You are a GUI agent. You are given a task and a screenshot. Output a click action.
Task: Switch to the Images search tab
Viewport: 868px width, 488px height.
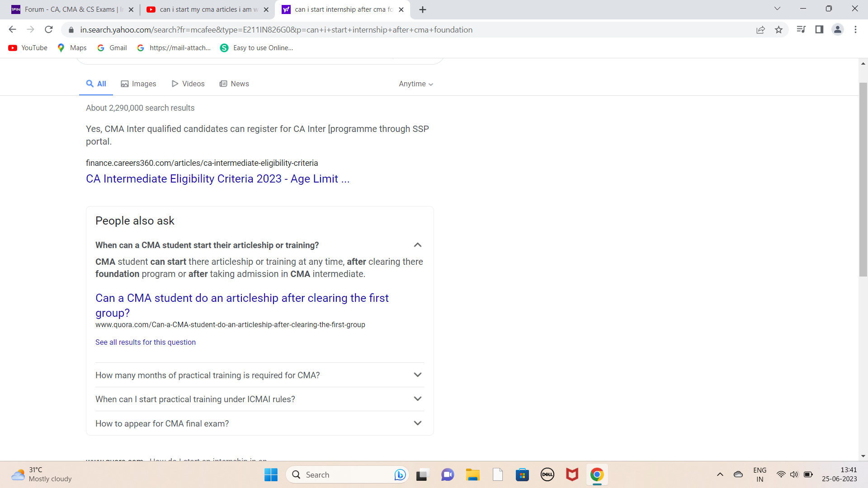pos(138,84)
